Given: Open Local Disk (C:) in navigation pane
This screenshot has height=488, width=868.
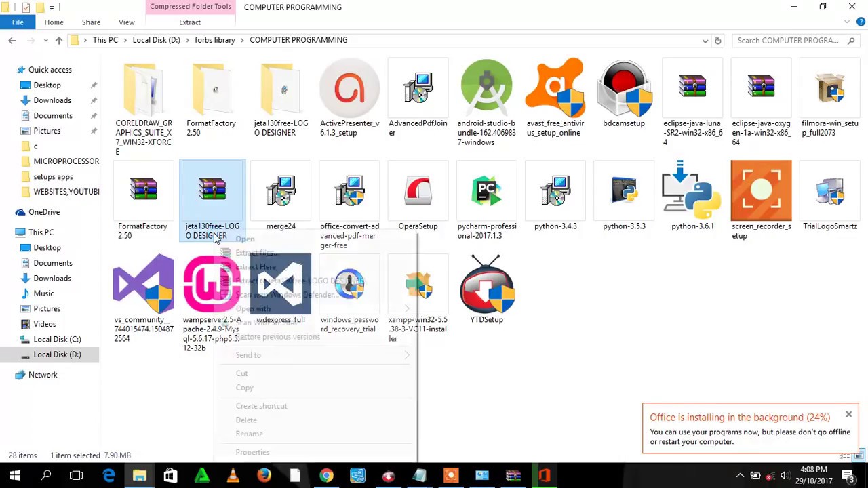Looking at the screenshot, I should click(57, 339).
